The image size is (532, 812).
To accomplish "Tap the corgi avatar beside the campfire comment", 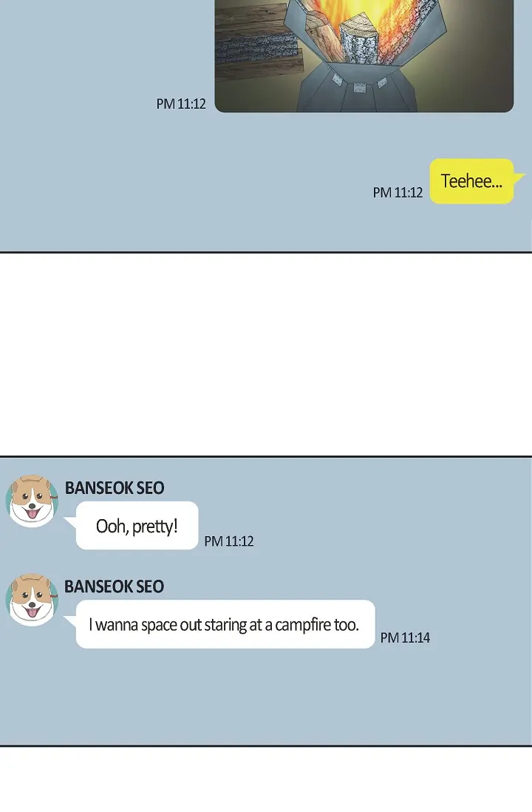I will 32,599.
